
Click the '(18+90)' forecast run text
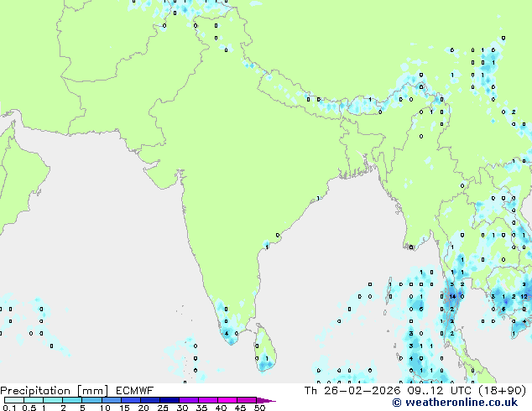pos(502,391)
